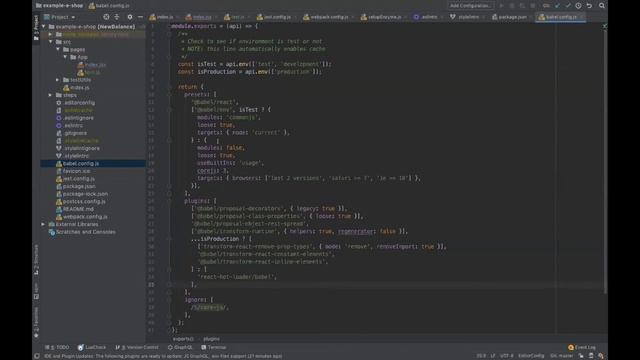The image size is (640, 360).
Task: Click the Git: master branch in status bar
Action: pos(562,356)
